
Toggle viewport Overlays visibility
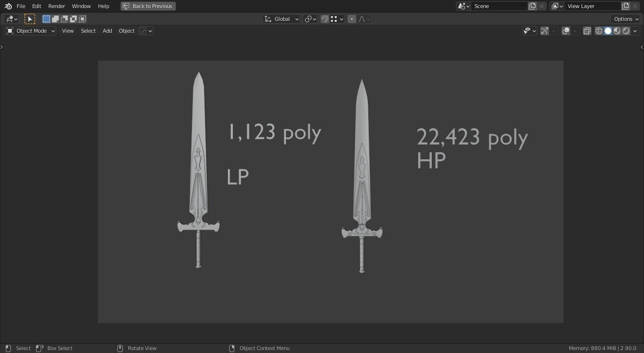(565, 30)
